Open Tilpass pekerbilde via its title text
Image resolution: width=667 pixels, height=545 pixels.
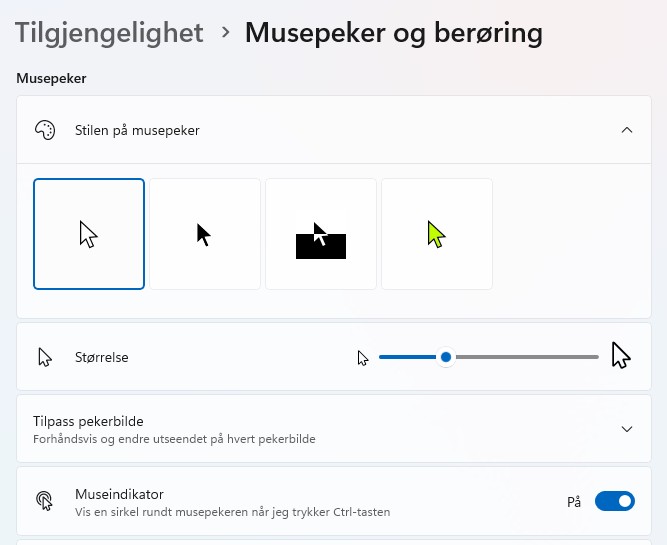pos(88,421)
